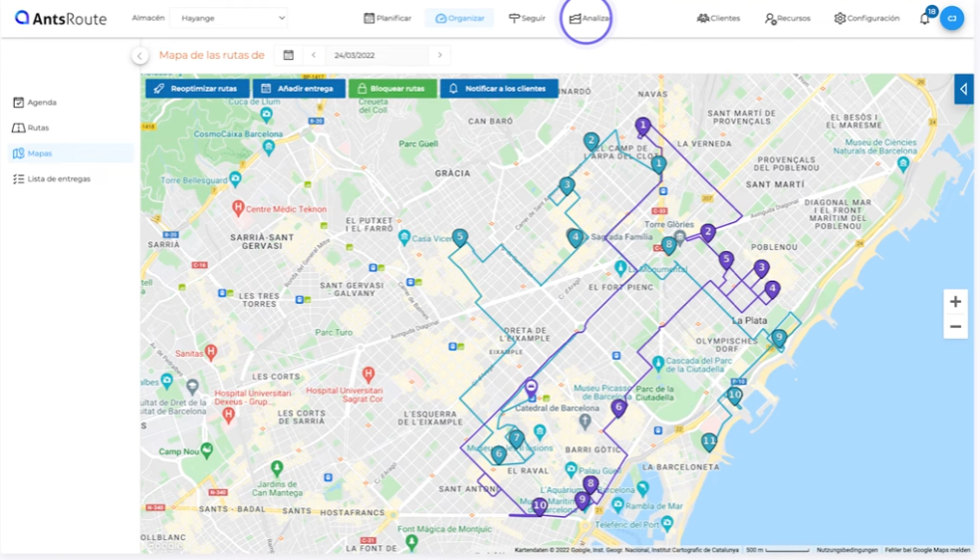Click the date field 24/03/2022
The width and height of the screenshot is (980, 560).
(376, 55)
